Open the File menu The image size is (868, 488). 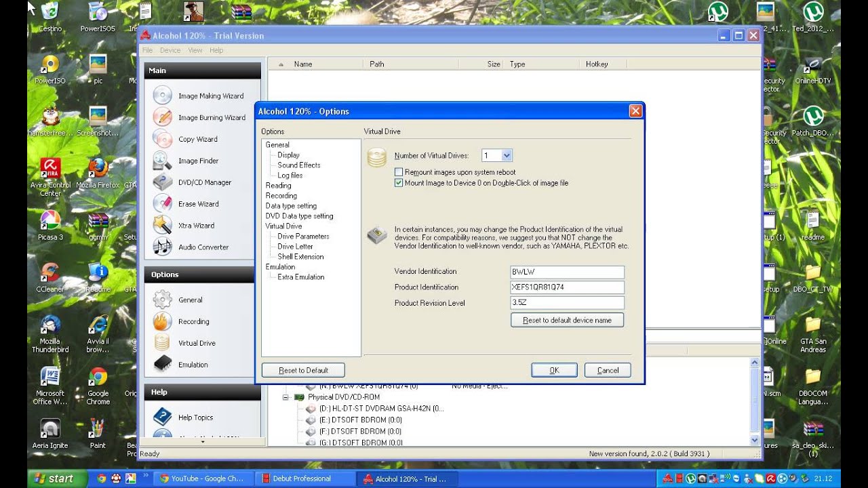coord(147,50)
